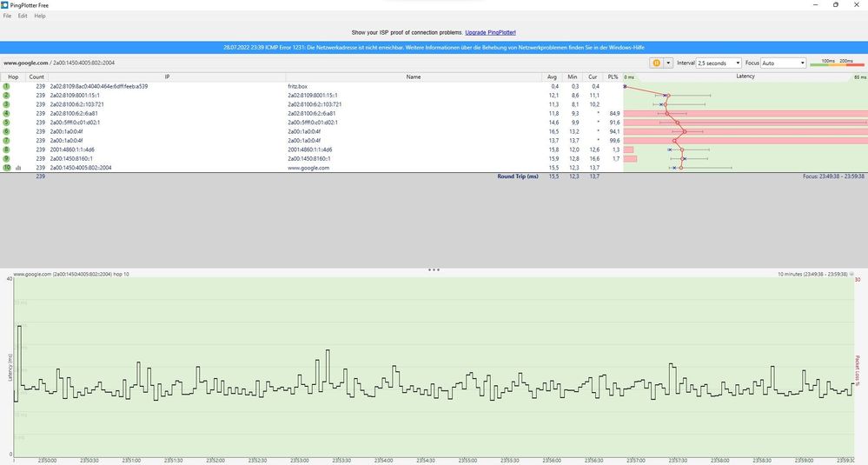Click the hop 10 latency bar in Latency graph
Screen dimensions: 868x465
[700, 168]
